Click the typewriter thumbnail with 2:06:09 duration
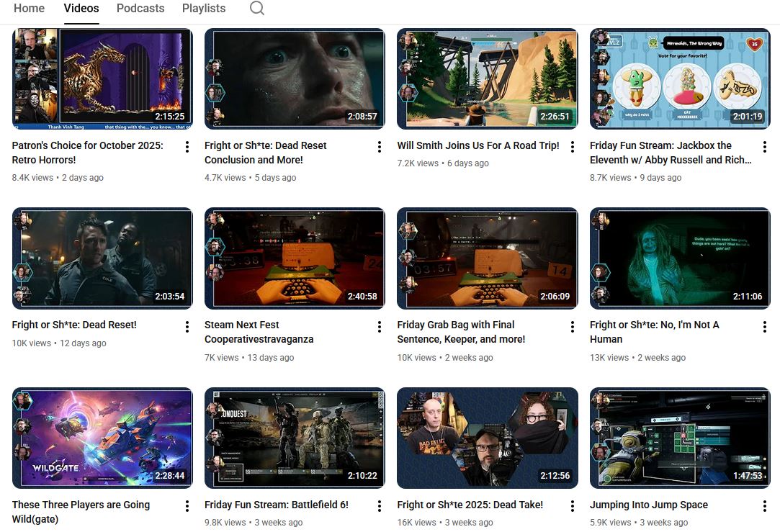This screenshot has height=532, width=780. point(488,258)
